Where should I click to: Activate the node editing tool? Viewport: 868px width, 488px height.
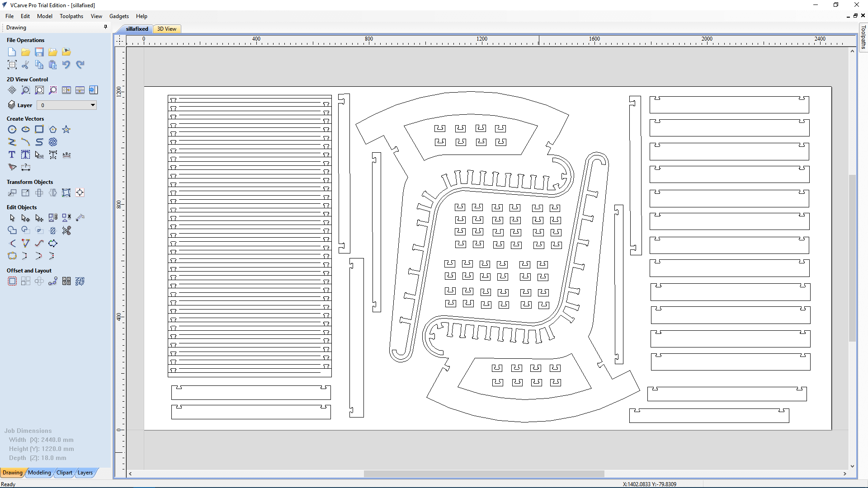26,218
